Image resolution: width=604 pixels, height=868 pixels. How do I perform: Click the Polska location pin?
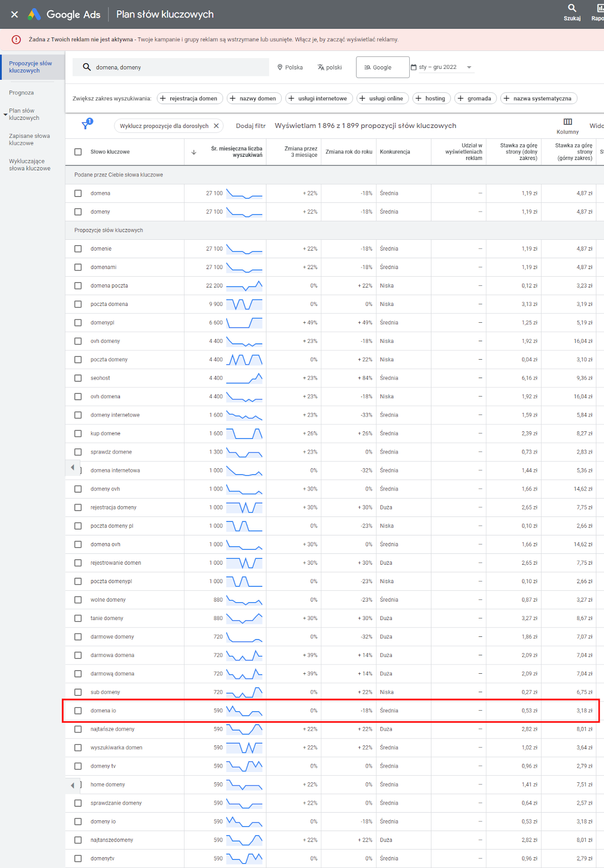tap(280, 67)
